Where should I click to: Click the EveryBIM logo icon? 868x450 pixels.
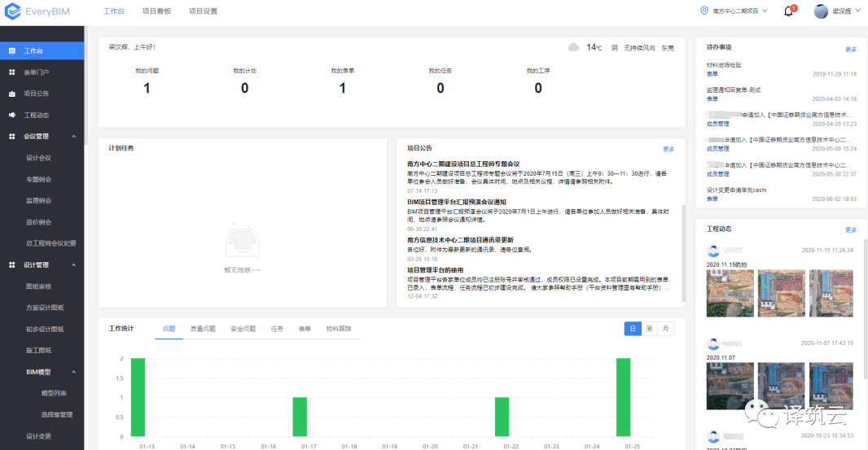click(x=12, y=11)
